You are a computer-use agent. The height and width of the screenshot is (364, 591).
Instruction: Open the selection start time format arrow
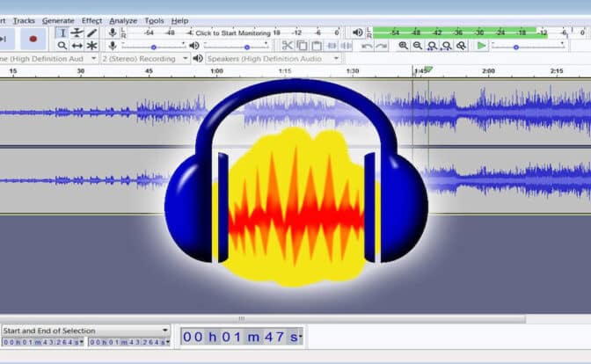coord(82,342)
